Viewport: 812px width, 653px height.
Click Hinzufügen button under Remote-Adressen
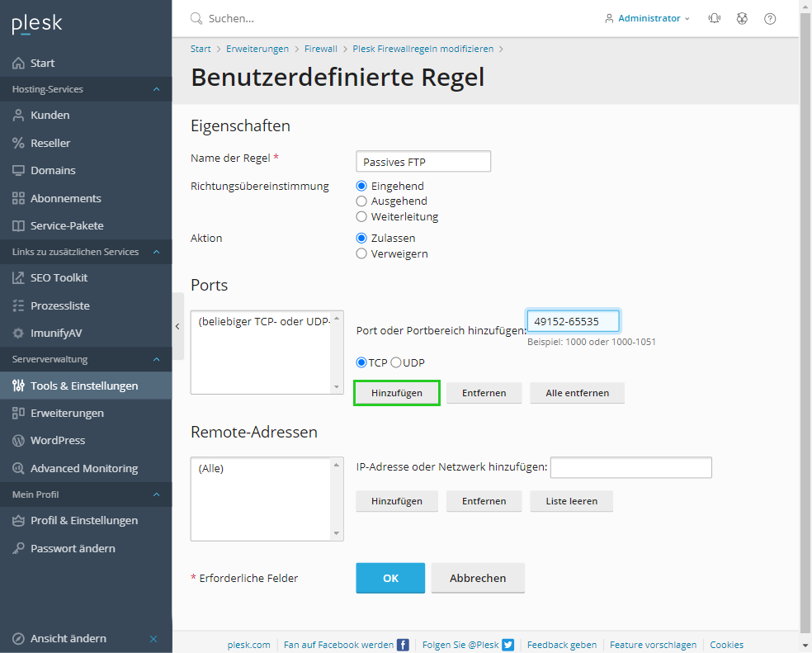[x=397, y=501]
